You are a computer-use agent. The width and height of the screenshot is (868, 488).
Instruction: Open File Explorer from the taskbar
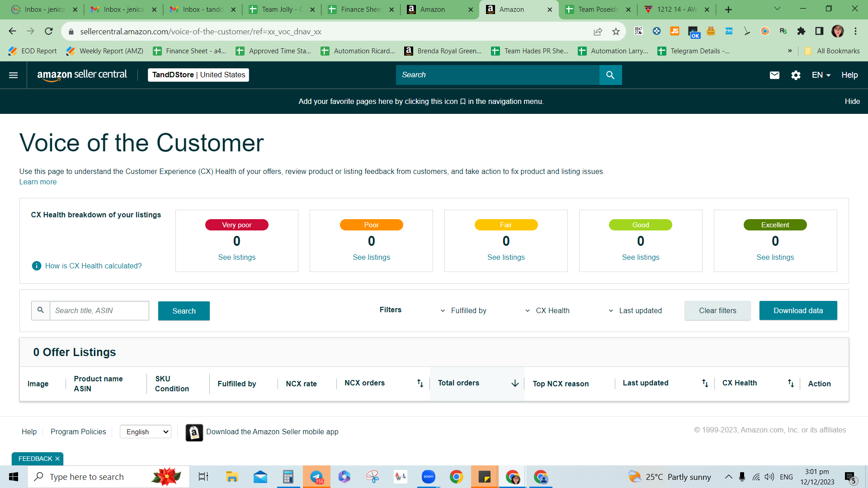232,477
